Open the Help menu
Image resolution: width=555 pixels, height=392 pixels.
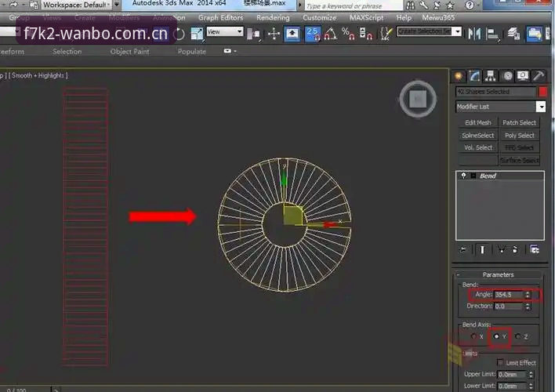click(x=404, y=17)
